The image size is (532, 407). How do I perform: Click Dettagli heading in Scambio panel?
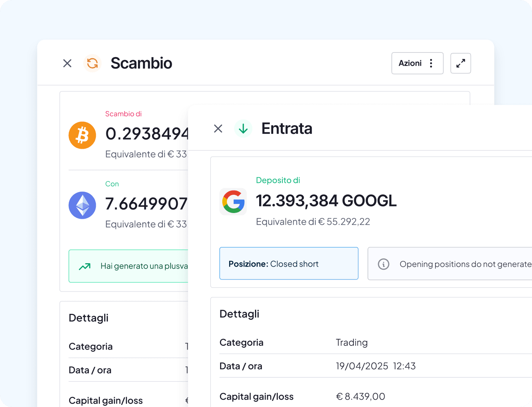[x=89, y=318]
